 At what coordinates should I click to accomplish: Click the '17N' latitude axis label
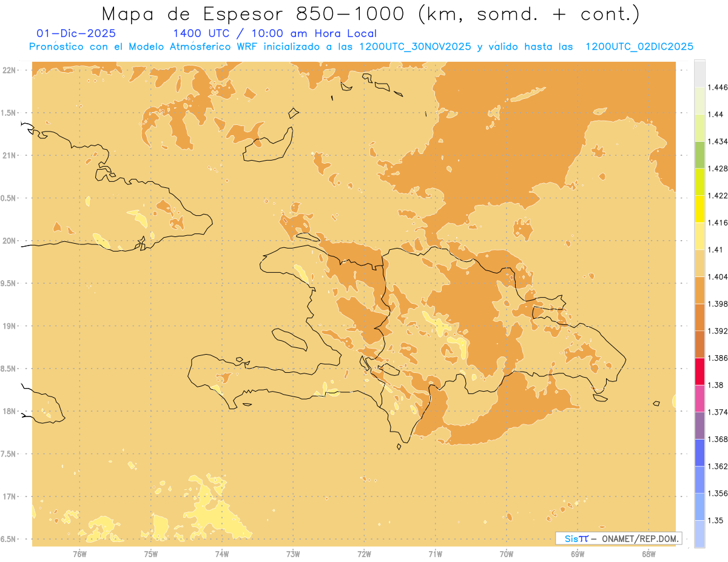coord(8,497)
